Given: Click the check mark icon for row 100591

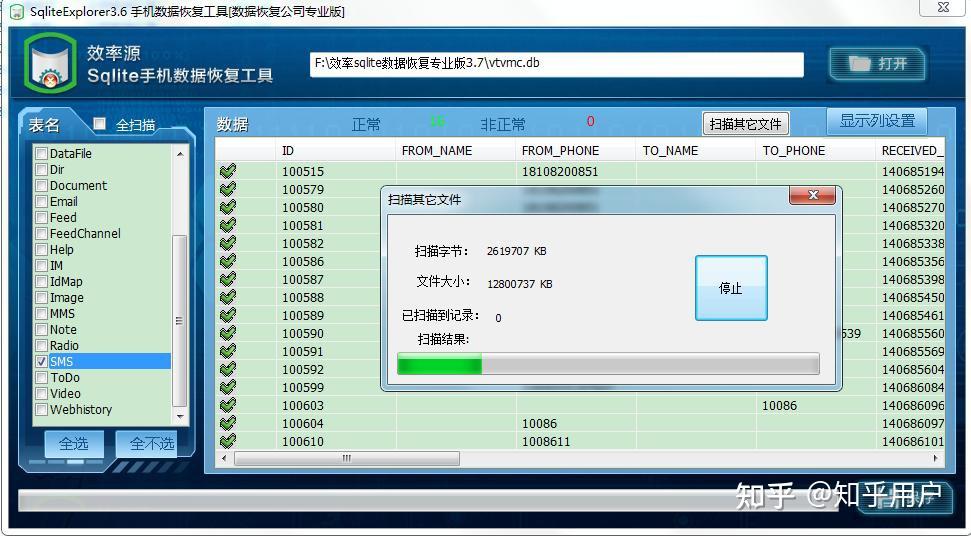Looking at the screenshot, I should pos(228,350).
